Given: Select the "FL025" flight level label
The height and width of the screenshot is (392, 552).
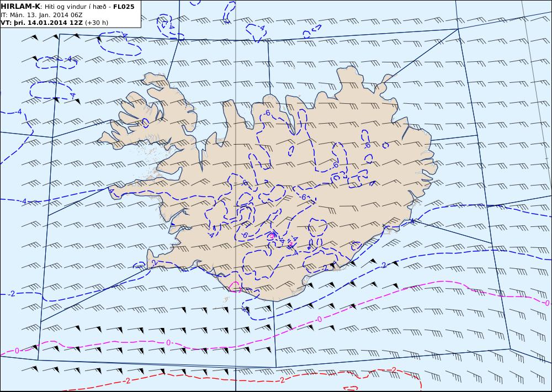Looking at the screenshot, I should click(x=124, y=7).
